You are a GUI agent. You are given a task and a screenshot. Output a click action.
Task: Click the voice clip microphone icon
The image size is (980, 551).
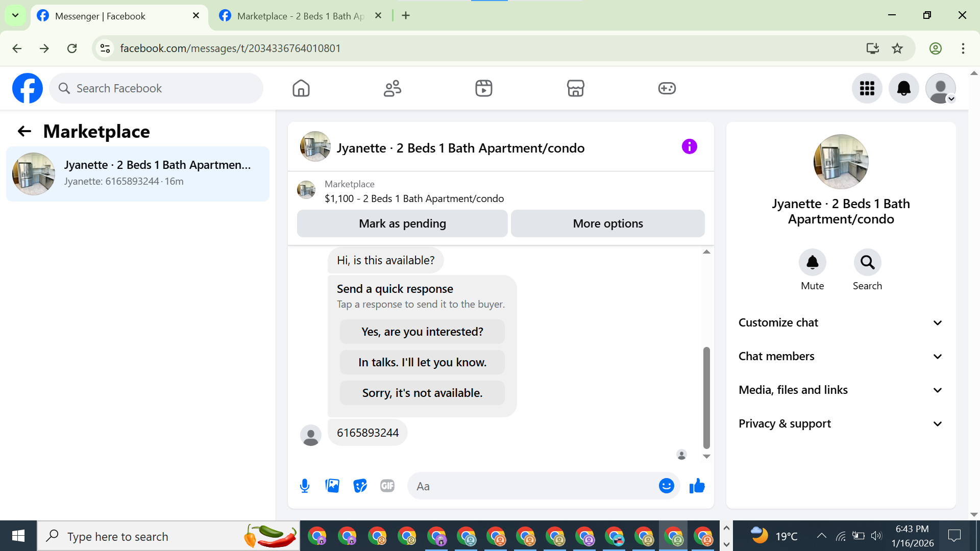click(305, 486)
